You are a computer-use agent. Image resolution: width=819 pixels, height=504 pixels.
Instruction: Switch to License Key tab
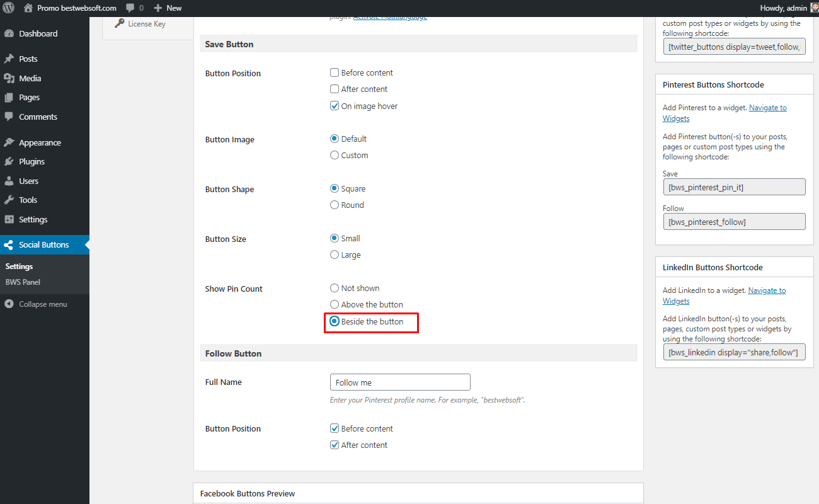pyautogui.click(x=147, y=24)
